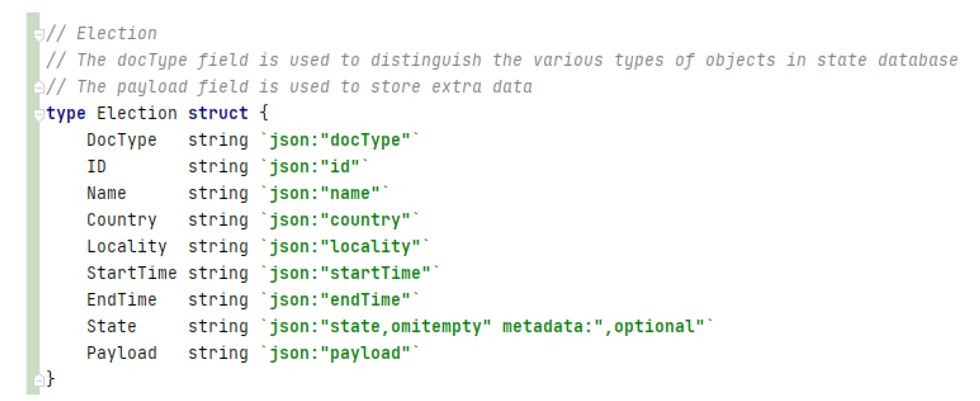Click the Locality field name
The width and height of the screenshot is (980, 401).
pyautogui.click(x=126, y=247)
